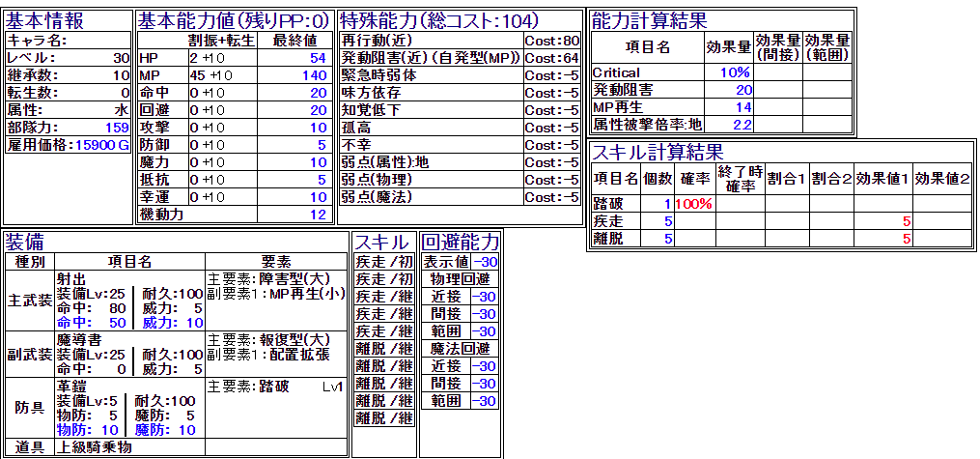Select the 防御 row final value 5
The height and width of the screenshot is (459, 980).
click(322, 145)
